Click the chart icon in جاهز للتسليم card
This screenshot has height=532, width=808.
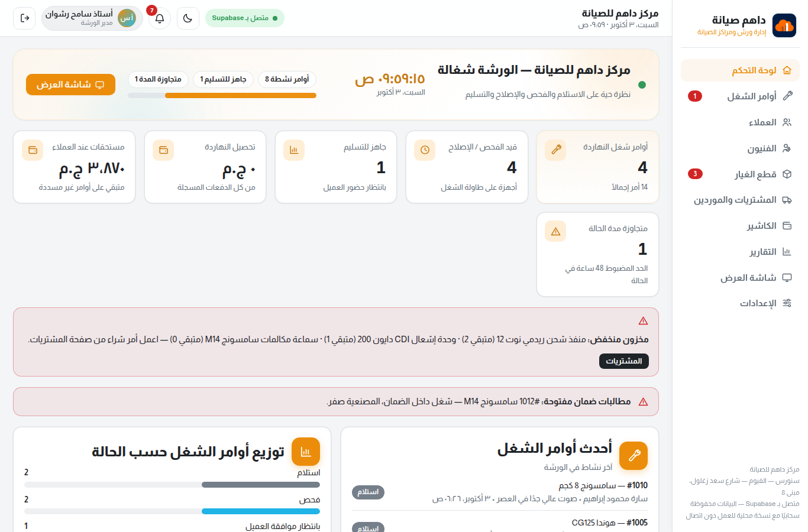point(294,150)
